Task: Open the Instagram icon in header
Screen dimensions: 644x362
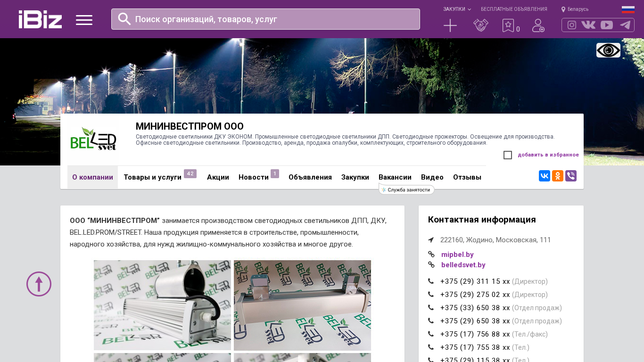Action: (572, 25)
